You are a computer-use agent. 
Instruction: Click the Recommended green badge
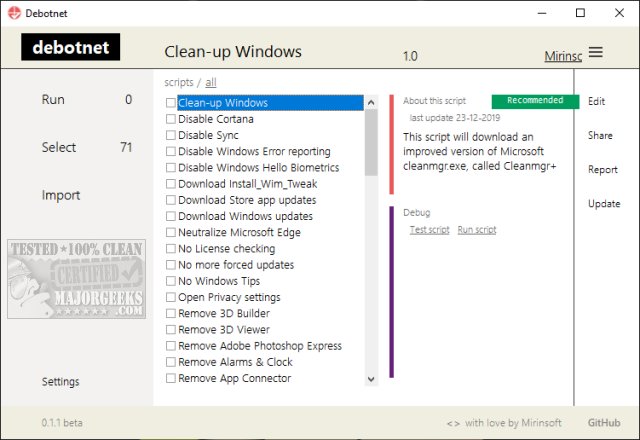coord(535,101)
